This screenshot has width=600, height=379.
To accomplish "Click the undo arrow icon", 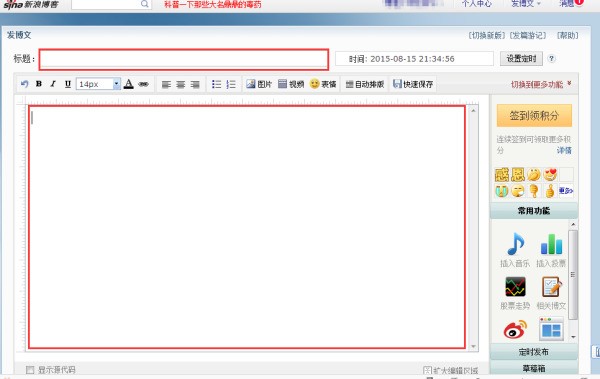I will tap(24, 84).
